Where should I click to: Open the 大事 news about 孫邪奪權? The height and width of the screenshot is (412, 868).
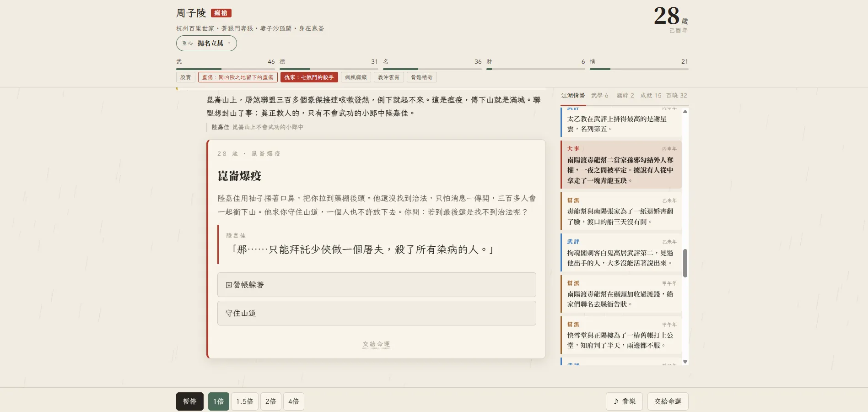tap(621, 165)
